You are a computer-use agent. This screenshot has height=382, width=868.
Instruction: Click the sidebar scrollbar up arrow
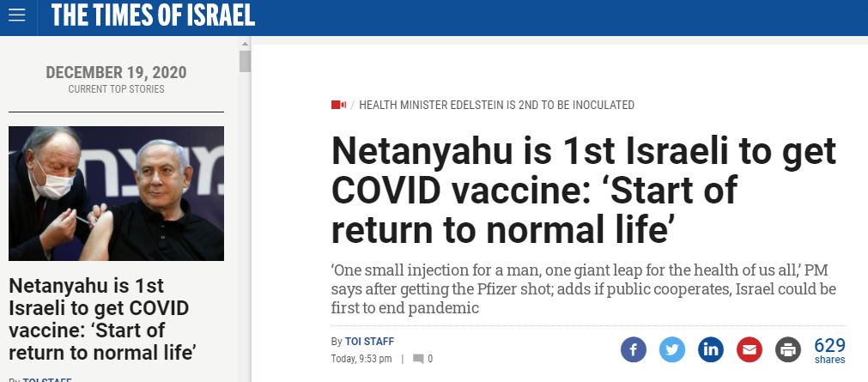pyautogui.click(x=245, y=45)
